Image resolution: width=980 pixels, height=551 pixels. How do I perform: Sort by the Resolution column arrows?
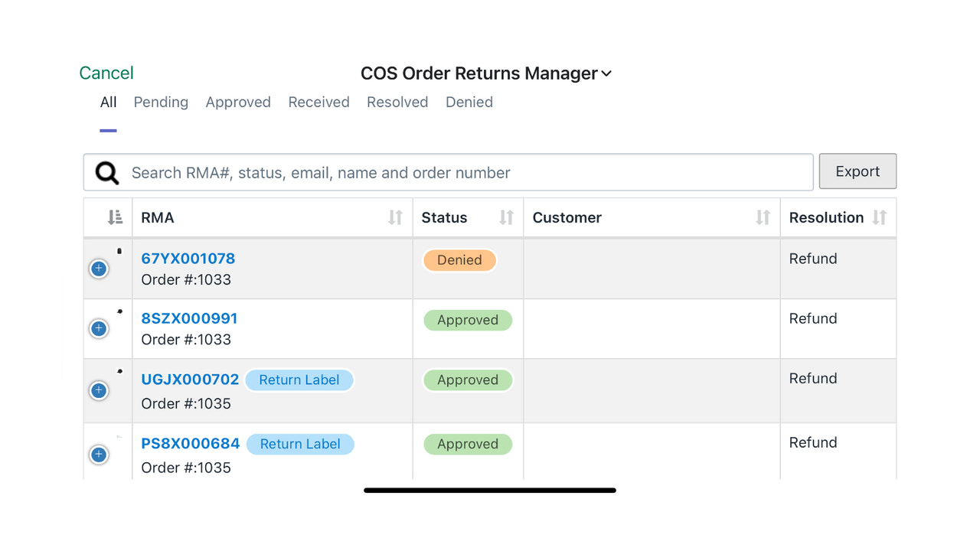[x=879, y=217]
